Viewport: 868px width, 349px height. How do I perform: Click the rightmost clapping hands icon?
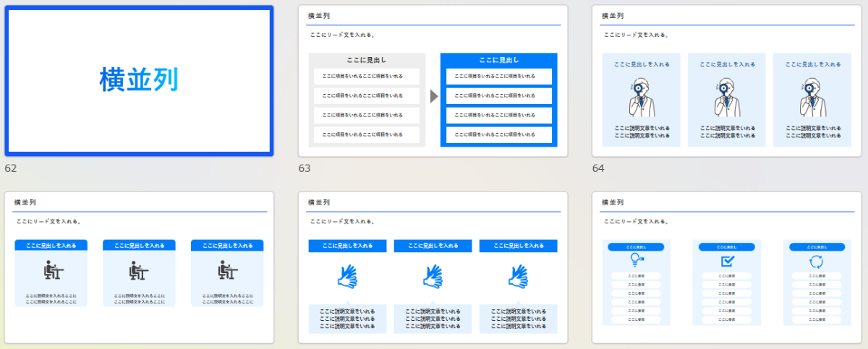point(518,275)
